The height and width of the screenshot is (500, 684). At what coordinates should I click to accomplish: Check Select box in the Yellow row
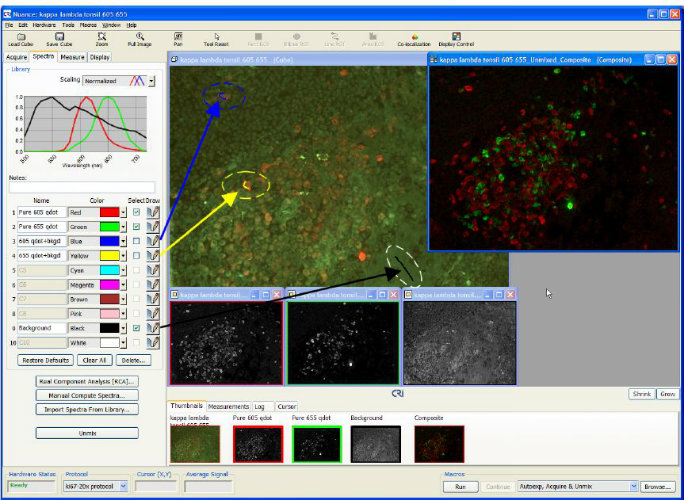tap(137, 255)
